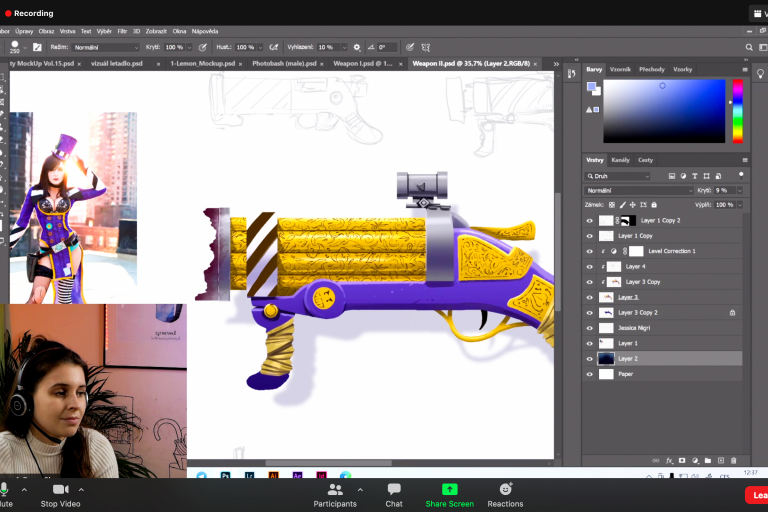
Task: Create a new group with folder icon
Action: tap(707, 460)
